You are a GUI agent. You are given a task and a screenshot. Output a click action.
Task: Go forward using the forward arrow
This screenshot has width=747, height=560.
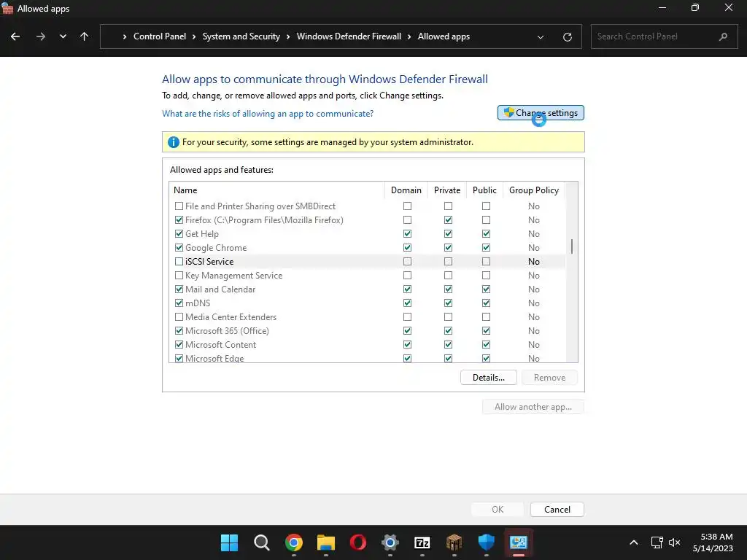(x=41, y=36)
